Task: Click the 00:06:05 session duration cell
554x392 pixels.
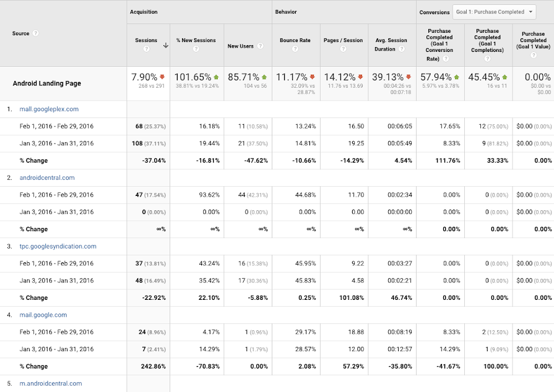Action: pos(400,126)
